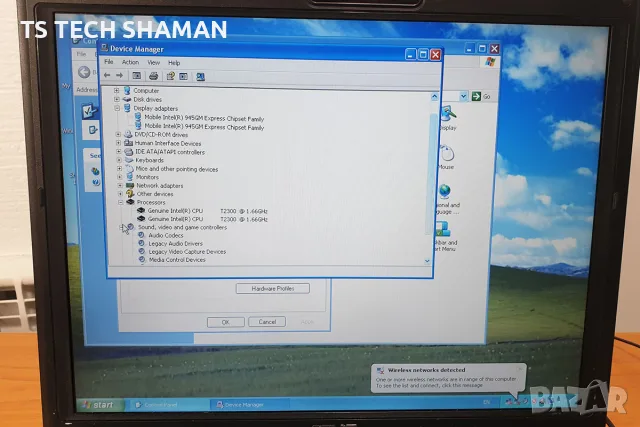Select the Processors chip icon
The image size is (640, 427).
click(131, 202)
